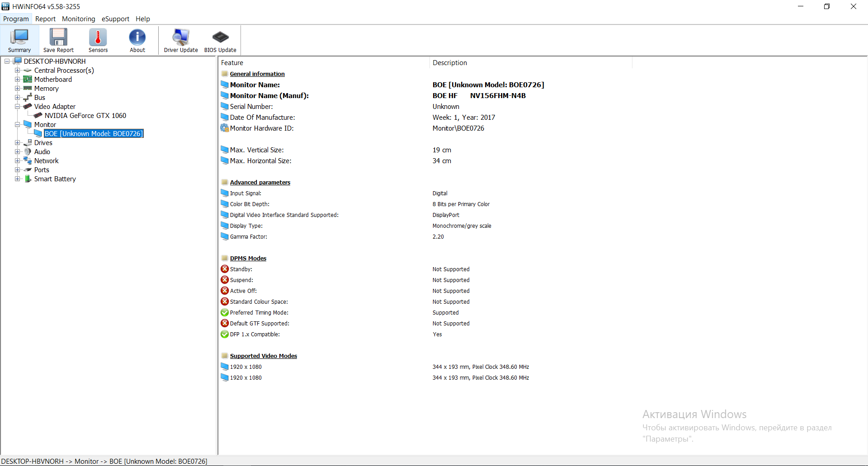Click the Description column header
The image size is (868, 466).
531,63
